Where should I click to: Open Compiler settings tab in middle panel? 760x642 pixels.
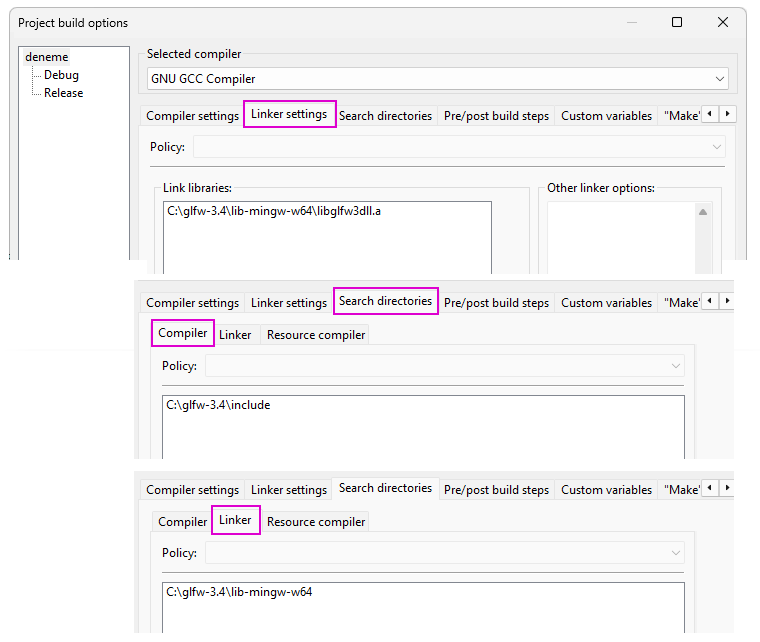pos(192,303)
